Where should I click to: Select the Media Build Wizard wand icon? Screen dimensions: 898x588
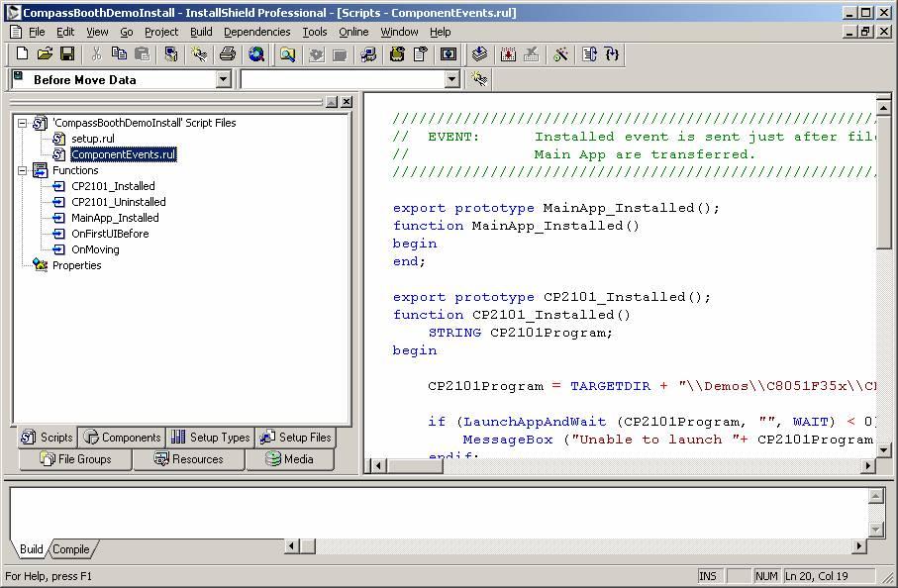tap(562, 54)
